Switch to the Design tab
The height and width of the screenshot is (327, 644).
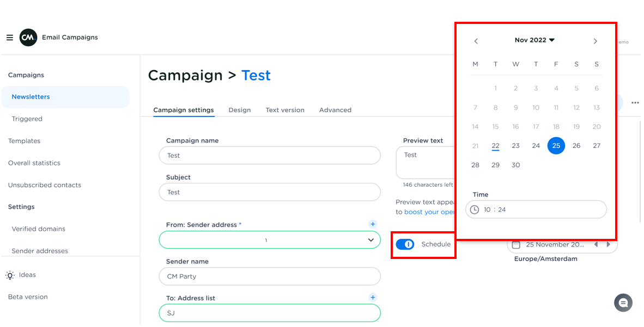click(x=239, y=110)
